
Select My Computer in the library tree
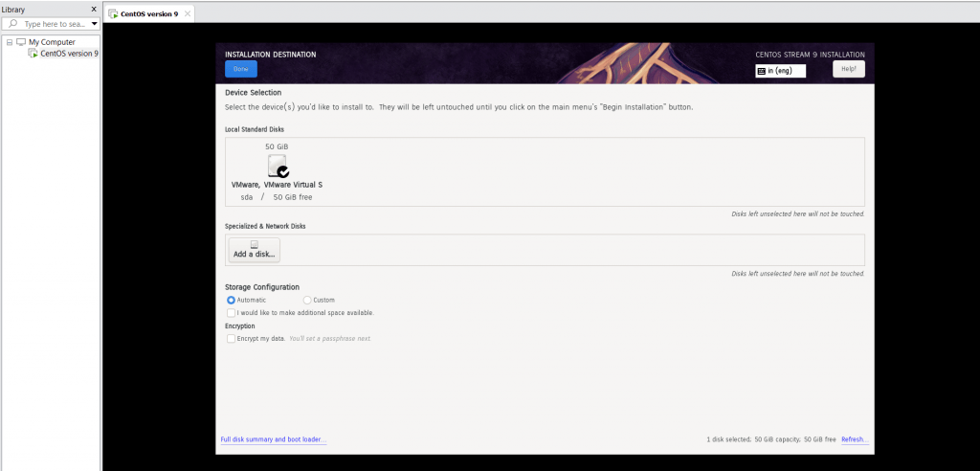click(52, 42)
